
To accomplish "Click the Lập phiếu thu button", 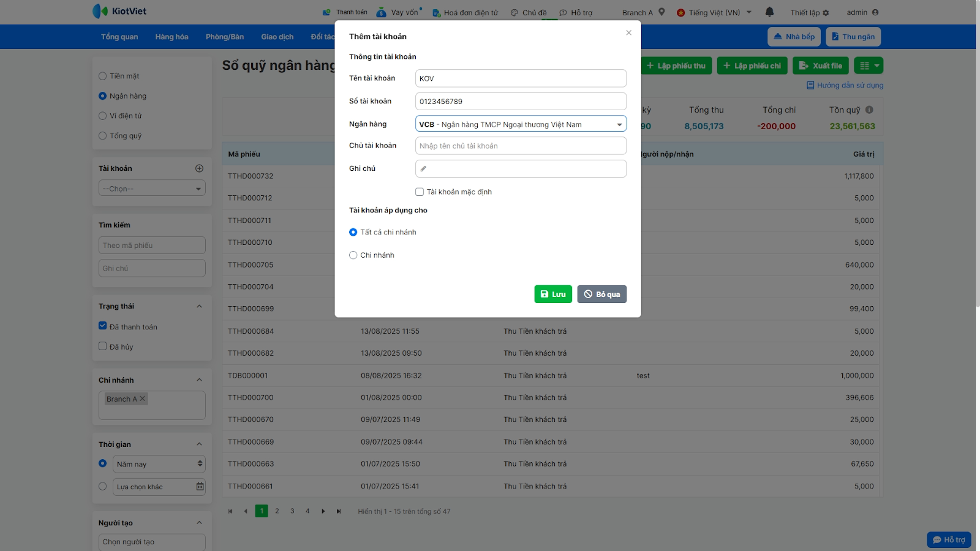I will [x=676, y=66].
